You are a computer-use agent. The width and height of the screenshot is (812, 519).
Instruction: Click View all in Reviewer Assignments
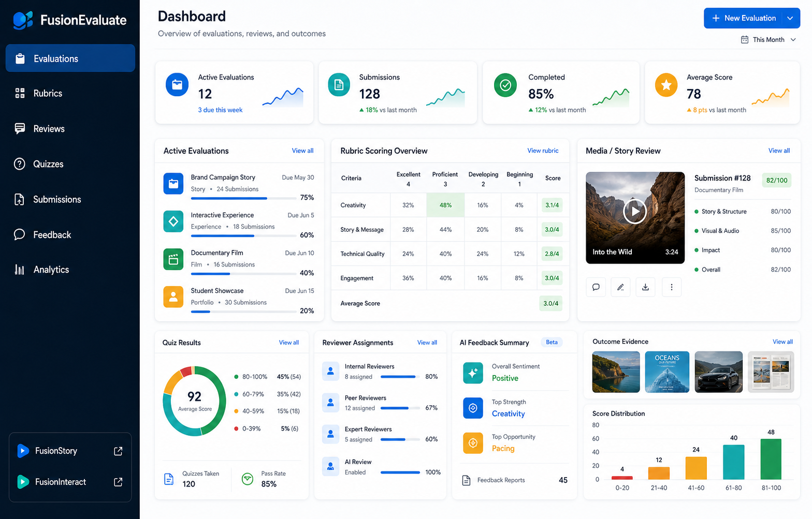point(427,343)
